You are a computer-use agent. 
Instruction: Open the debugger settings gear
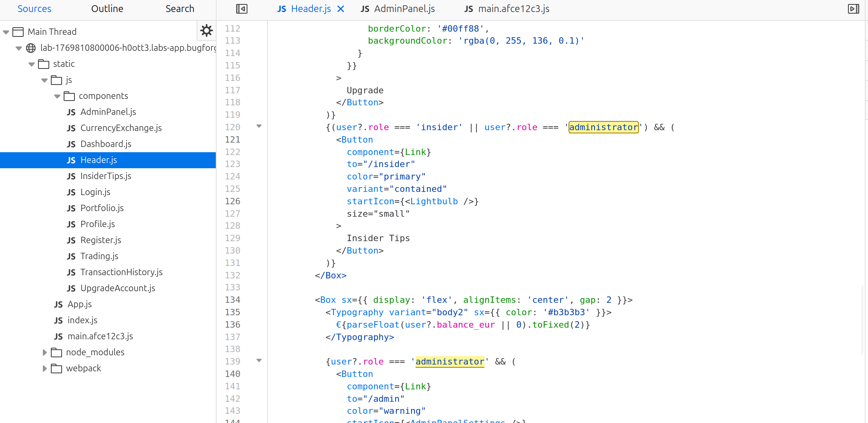coord(207,30)
